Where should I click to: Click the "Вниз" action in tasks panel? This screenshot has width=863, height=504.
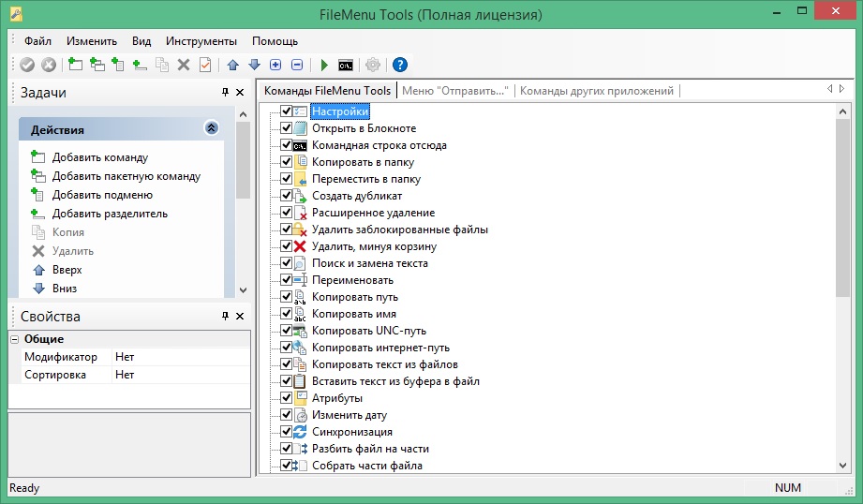click(x=66, y=289)
